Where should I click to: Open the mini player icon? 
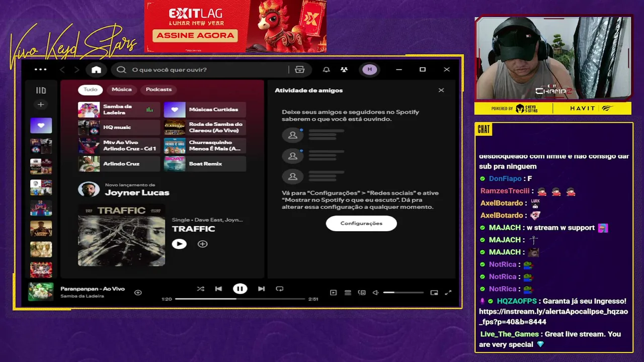[x=434, y=293]
